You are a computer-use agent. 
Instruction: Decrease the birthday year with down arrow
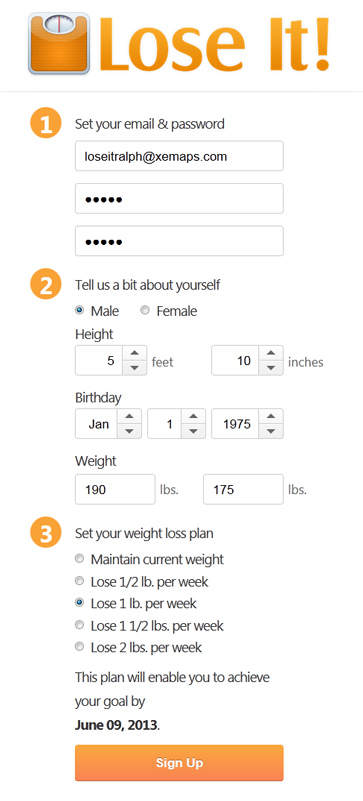coord(271,431)
